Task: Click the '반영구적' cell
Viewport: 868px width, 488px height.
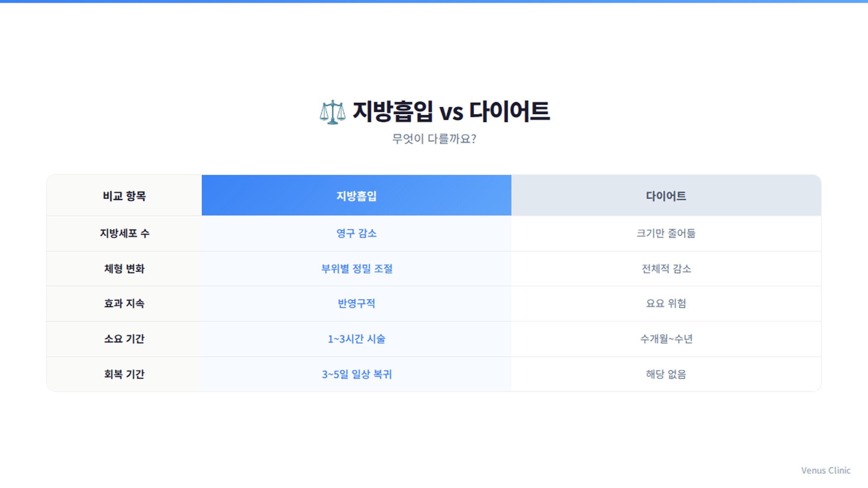Action: [x=357, y=304]
